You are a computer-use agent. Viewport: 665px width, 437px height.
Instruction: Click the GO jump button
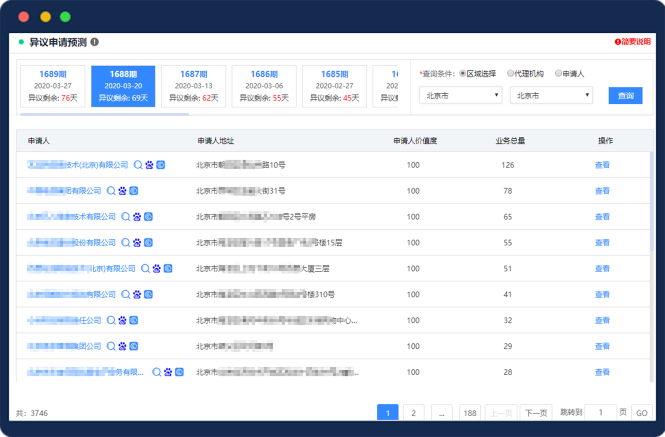pos(642,412)
